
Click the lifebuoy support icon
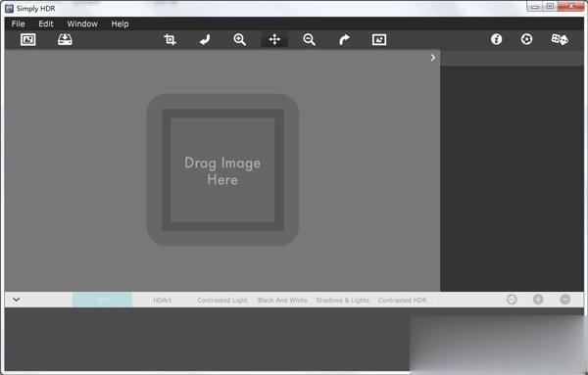point(526,39)
